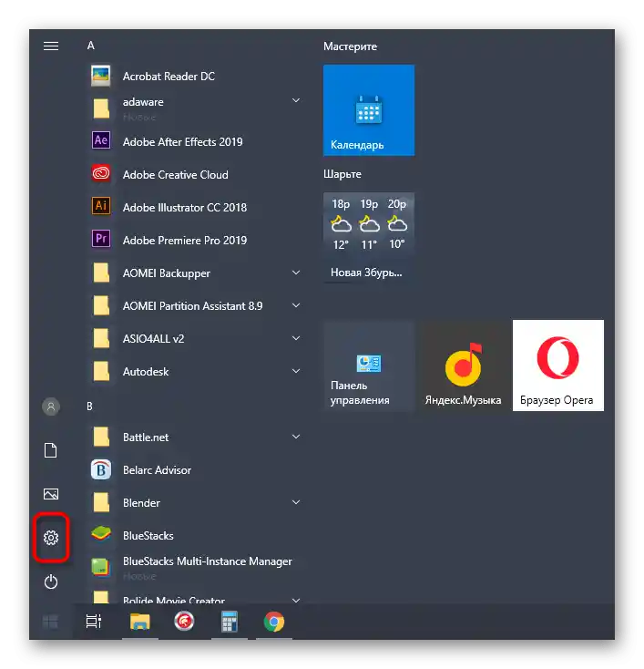Open Calculator from the taskbar
This screenshot has width=644, height=669.
pos(230,622)
